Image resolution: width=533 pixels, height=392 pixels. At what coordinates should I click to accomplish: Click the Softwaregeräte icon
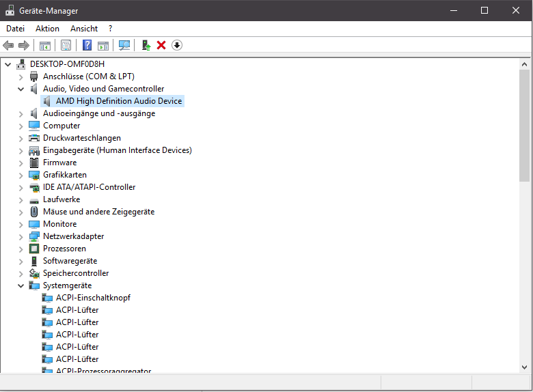click(34, 261)
